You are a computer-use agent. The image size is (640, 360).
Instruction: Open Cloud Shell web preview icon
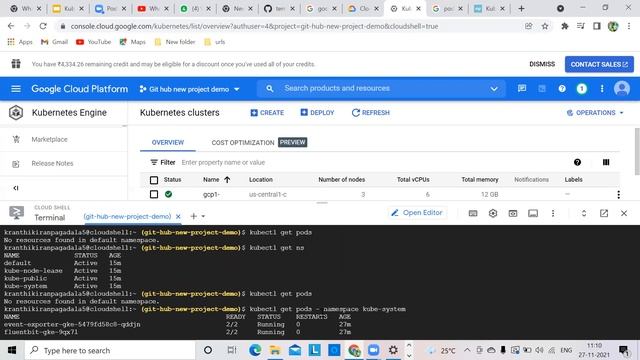click(513, 213)
